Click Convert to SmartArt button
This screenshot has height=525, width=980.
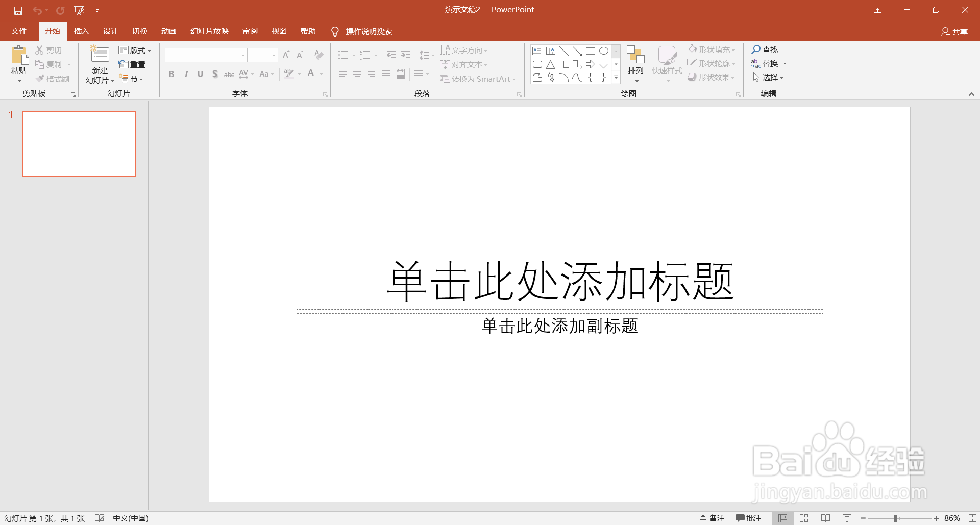tap(478, 79)
